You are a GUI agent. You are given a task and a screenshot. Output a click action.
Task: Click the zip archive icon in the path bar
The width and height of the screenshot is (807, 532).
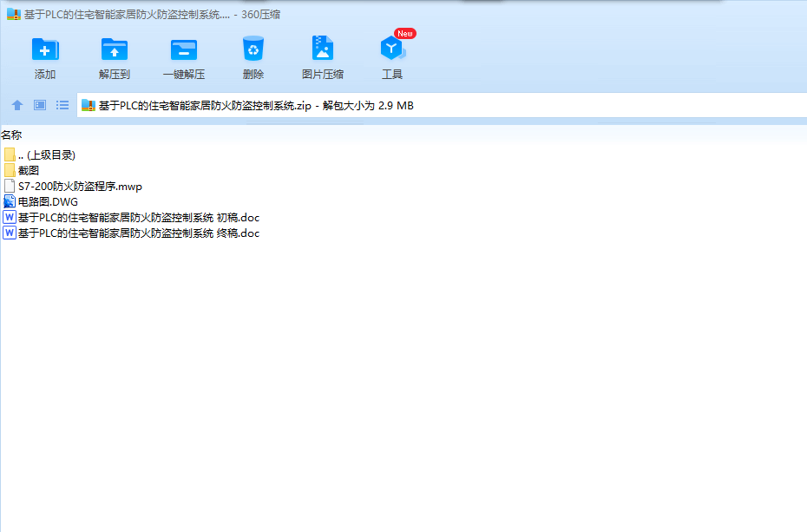point(89,106)
